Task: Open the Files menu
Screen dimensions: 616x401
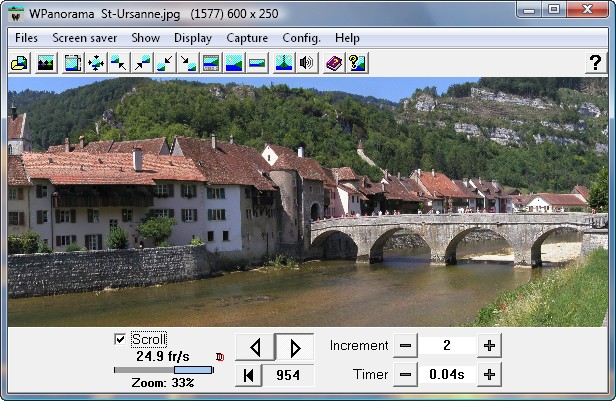Action: tap(26, 38)
